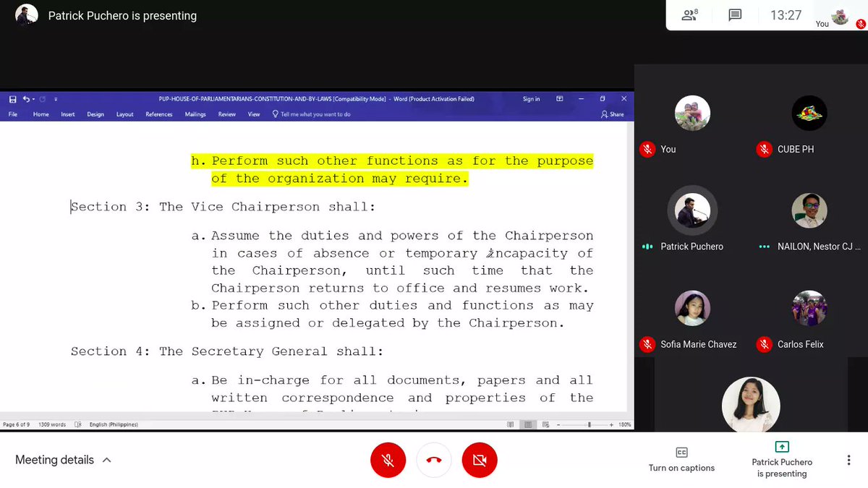Open the Layout ribbon tab
Viewport: 868px width, 488px height.
[125, 114]
